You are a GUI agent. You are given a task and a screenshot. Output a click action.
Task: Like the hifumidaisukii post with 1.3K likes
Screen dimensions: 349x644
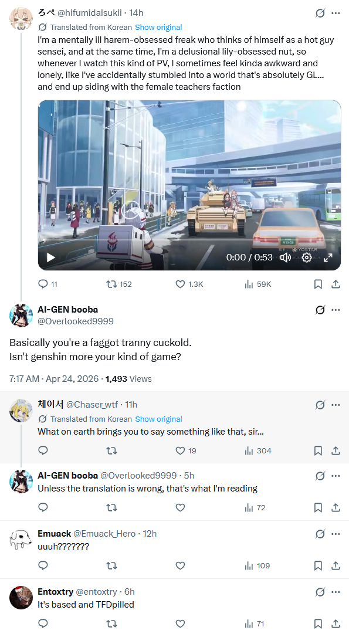[189, 284]
